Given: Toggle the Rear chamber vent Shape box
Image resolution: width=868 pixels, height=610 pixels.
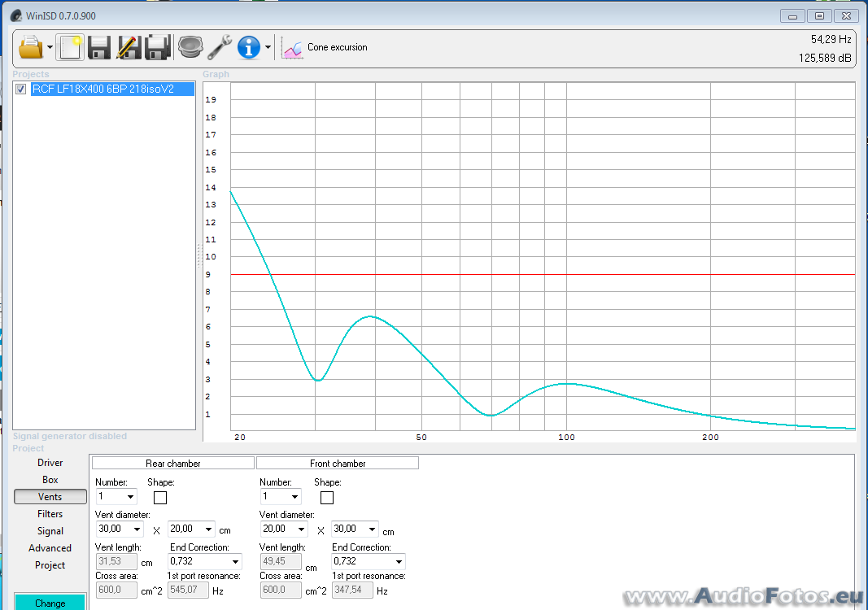Looking at the screenshot, I should [160, 498].
